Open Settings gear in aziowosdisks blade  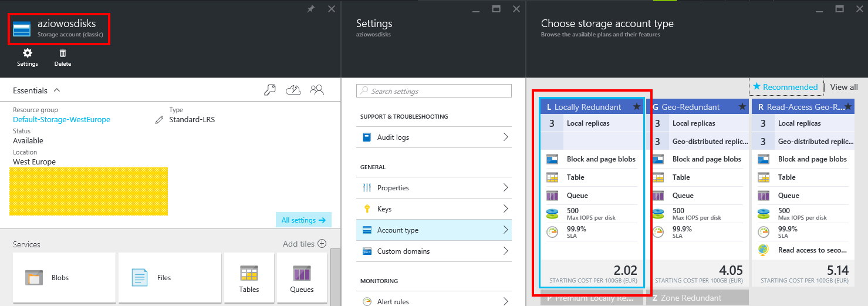28,58
